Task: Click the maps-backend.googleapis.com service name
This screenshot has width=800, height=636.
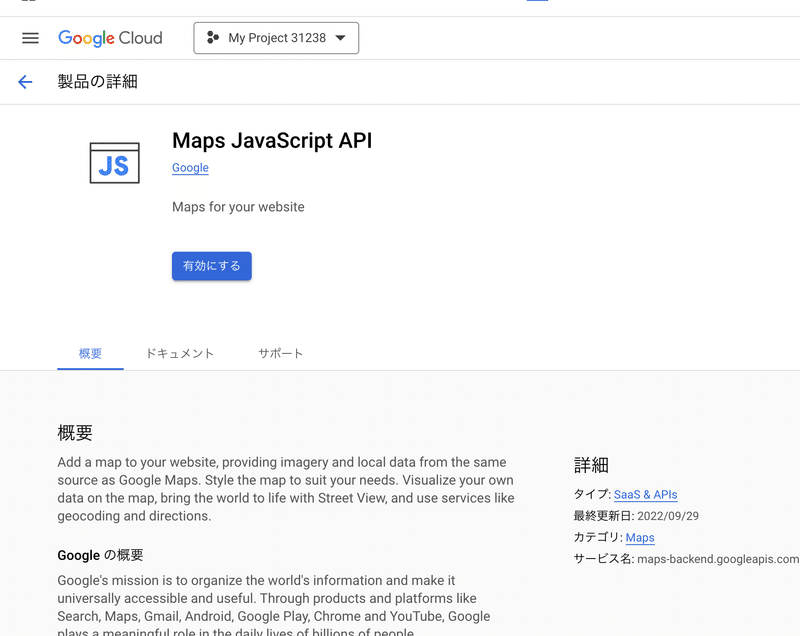Action: pos(718,559)
